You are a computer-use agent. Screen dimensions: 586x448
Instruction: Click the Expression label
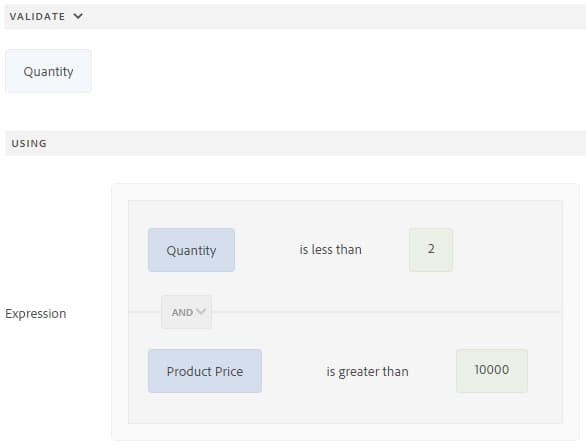coord(36,313)
